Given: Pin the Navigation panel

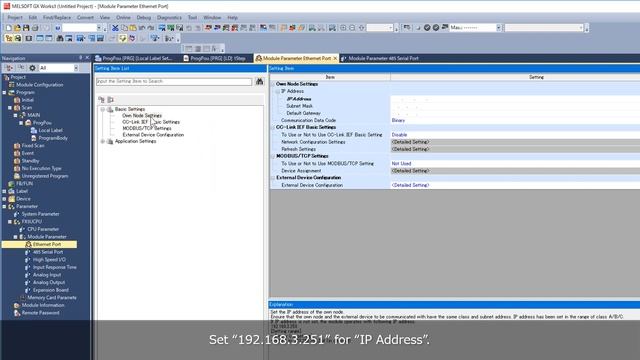Looking at the screenshot, I should pyautogui.click(x=80, y=58).
